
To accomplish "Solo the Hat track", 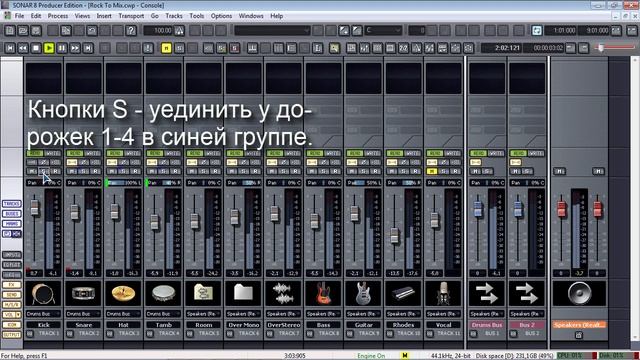I will coord(124,171).
